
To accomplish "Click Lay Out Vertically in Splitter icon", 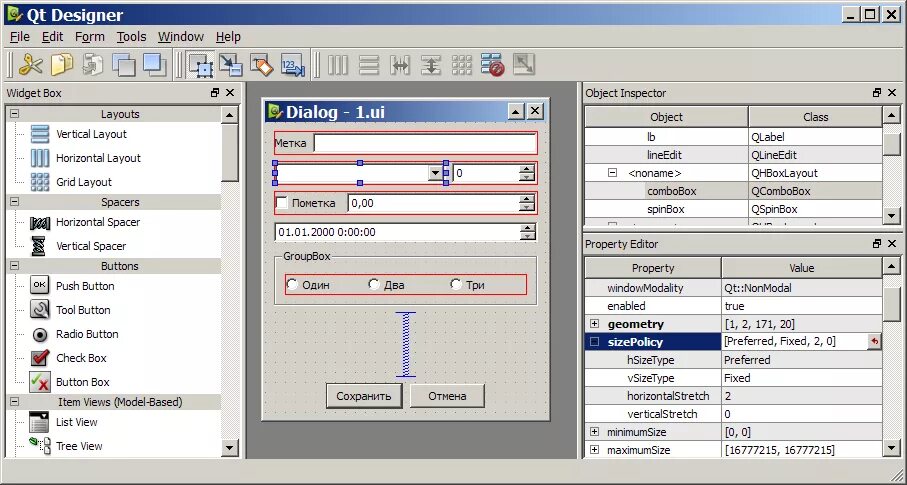I will pos(430,64).
